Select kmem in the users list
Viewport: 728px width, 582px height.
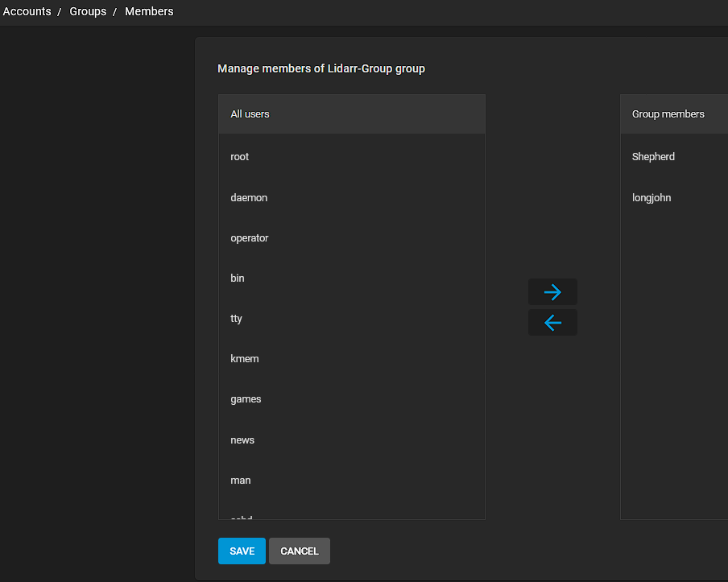pyautogui.click(x=351, y=359)
